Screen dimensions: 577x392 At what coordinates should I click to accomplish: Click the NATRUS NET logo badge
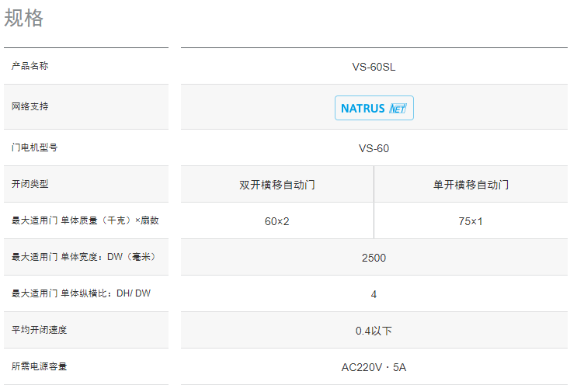click(374, 108)
